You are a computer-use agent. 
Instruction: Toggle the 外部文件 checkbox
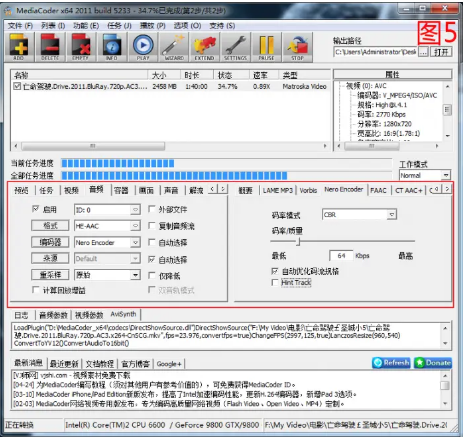[x=152, y=209]
